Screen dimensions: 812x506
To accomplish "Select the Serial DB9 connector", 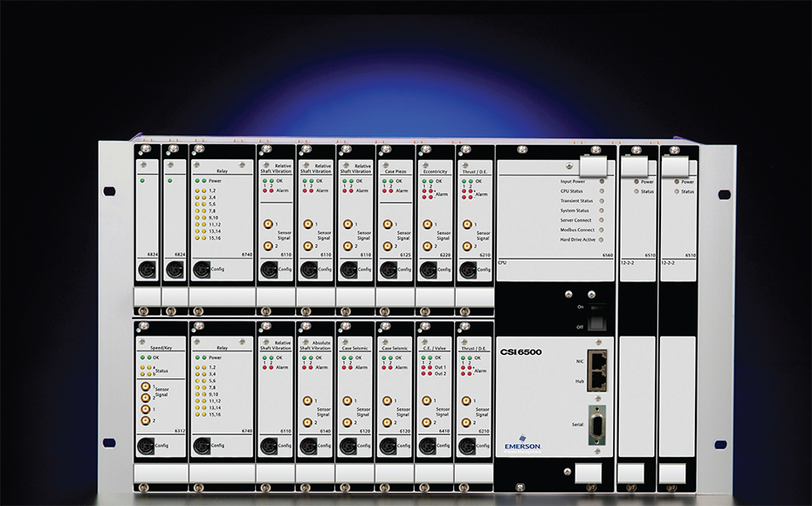I will (x=597, y=425).
